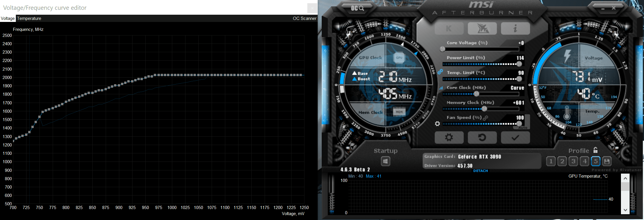Click the monitoring graph scrollbar thumb
644x220 pixels.
[x=625, y=187]
